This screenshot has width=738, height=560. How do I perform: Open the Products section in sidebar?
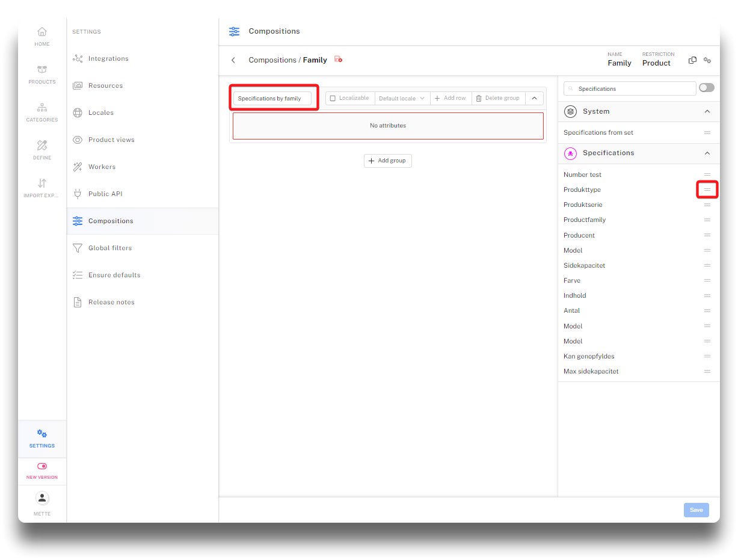42,74
